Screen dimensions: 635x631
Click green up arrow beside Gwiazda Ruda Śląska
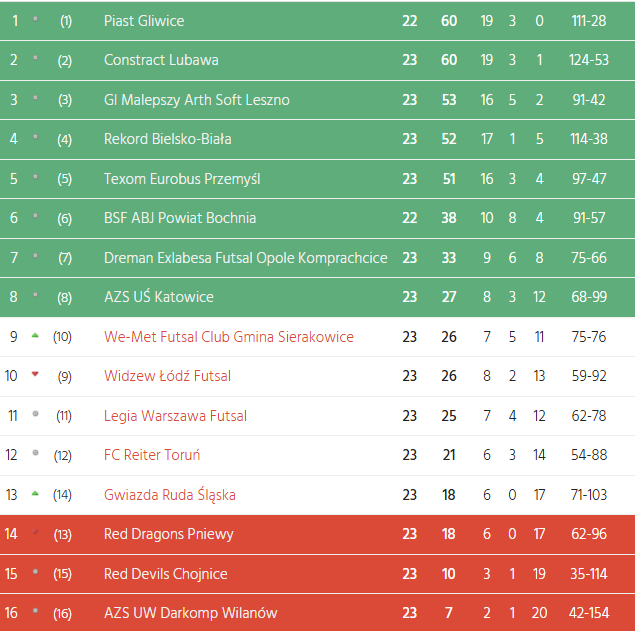(x=35, y=494)
